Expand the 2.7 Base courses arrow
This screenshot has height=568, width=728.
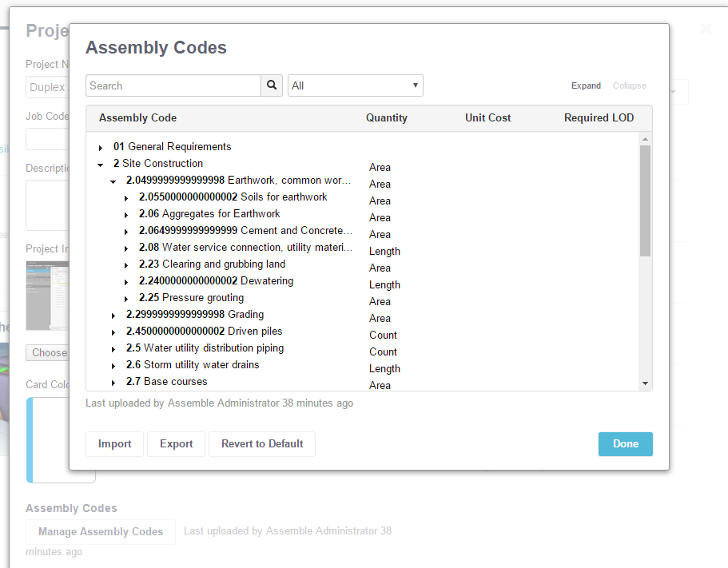[x=113, y=383]
